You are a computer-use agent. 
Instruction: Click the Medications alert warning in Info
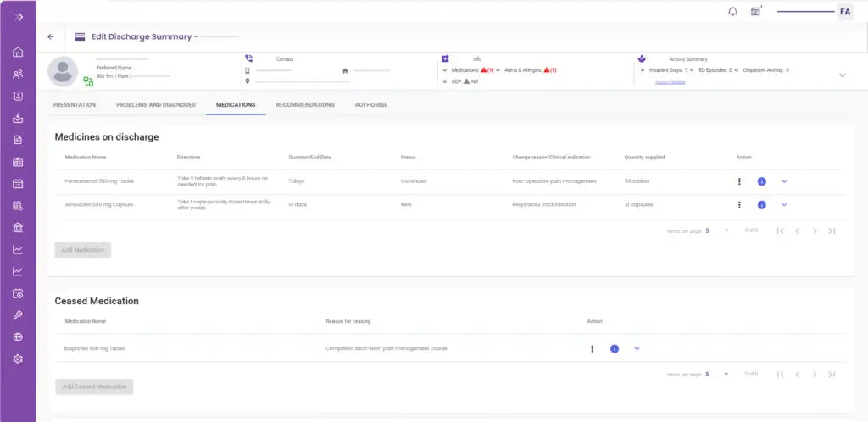tap(487, 70)
